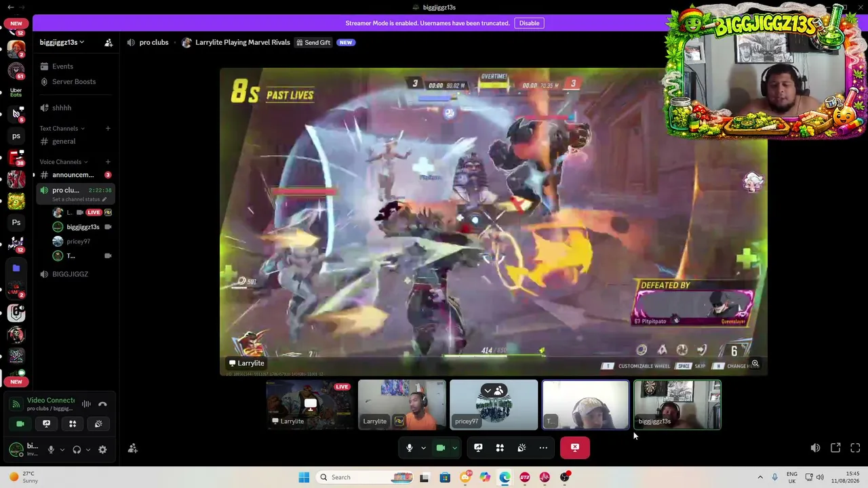Screen dimensions: 868x488
Task: Open the server folder icon in sidebar
Action: click(16, 268)
